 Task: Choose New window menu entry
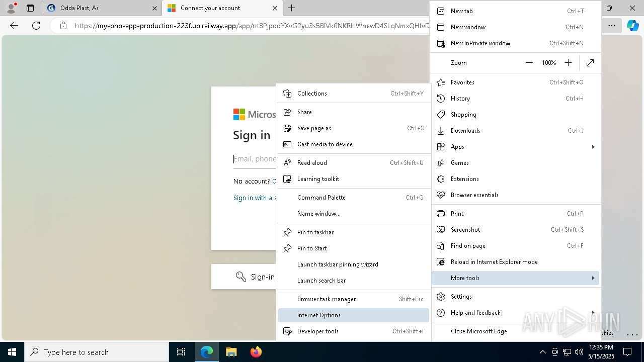click(516, 27)
